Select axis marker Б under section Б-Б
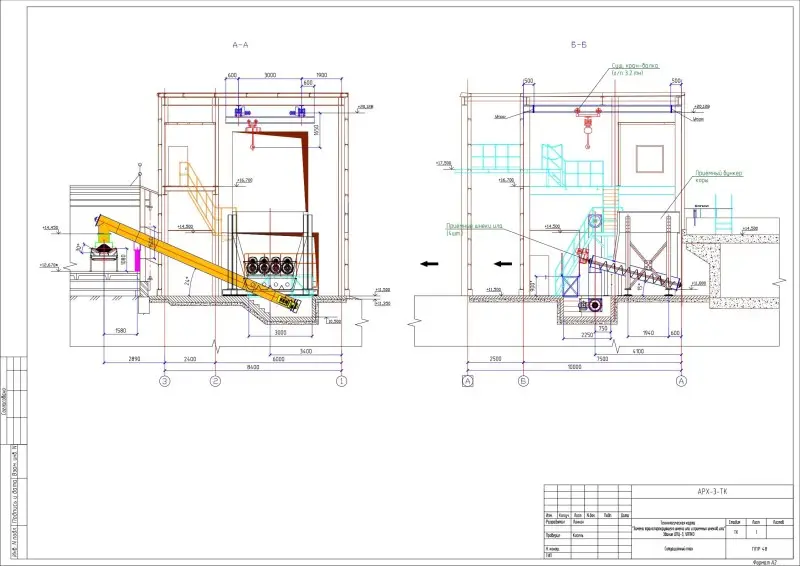 point(523,381)
